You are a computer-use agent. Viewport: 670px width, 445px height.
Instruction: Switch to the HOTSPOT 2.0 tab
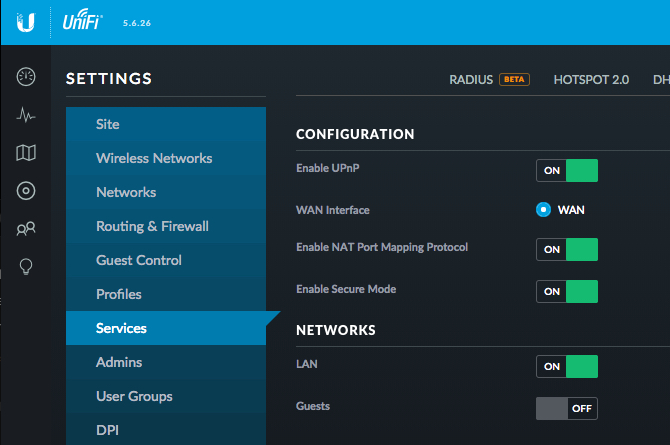click(591, 79)
